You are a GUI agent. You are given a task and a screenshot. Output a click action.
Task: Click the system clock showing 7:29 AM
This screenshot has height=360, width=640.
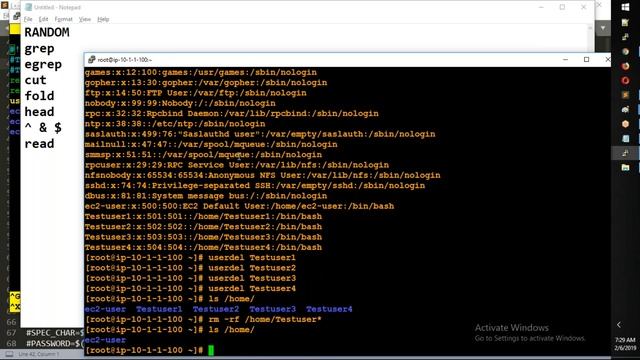[x=625, y=340]
